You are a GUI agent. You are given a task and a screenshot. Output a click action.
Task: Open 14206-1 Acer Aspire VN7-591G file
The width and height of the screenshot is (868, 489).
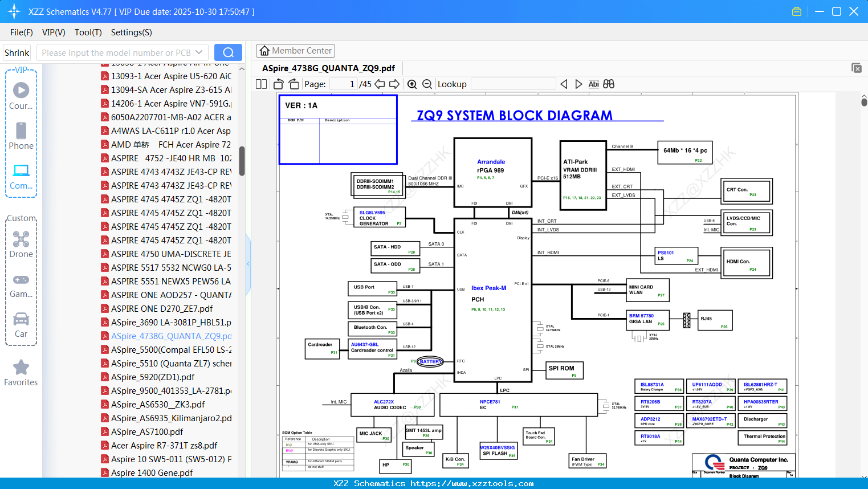[x=166, y=103]
